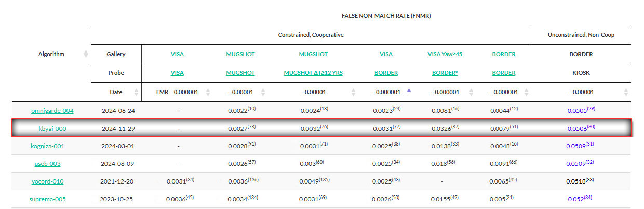Open the kbyai-000 algorithm link

pyautogui.click(x=52, y=128)
